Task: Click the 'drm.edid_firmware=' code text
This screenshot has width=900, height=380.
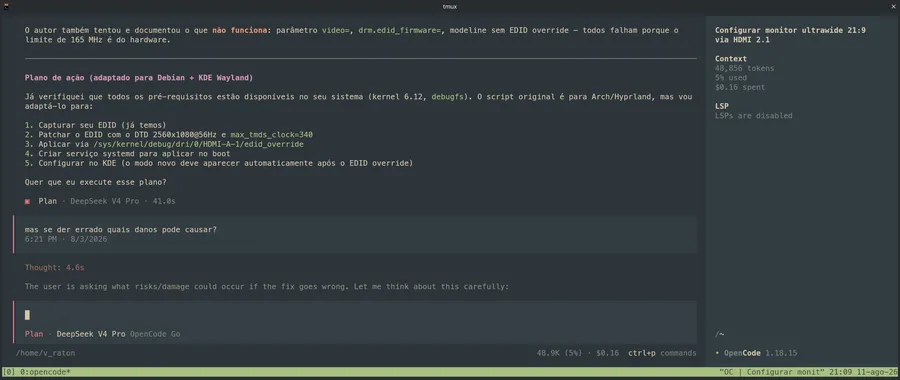Action: (399, 30)
